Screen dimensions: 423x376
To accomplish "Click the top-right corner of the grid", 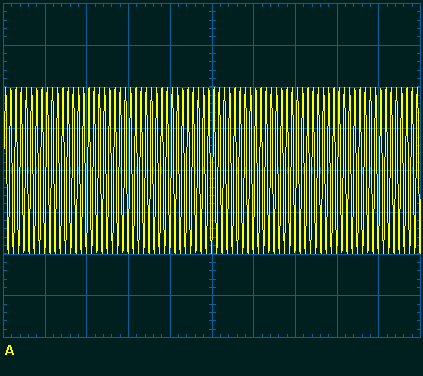I will (420, 4).
